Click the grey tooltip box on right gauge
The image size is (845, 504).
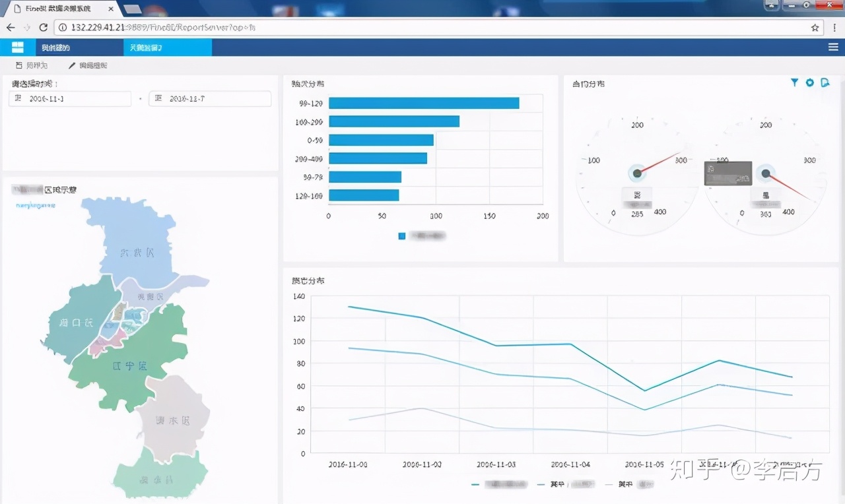pyautogui.click(x=728, y=173)
